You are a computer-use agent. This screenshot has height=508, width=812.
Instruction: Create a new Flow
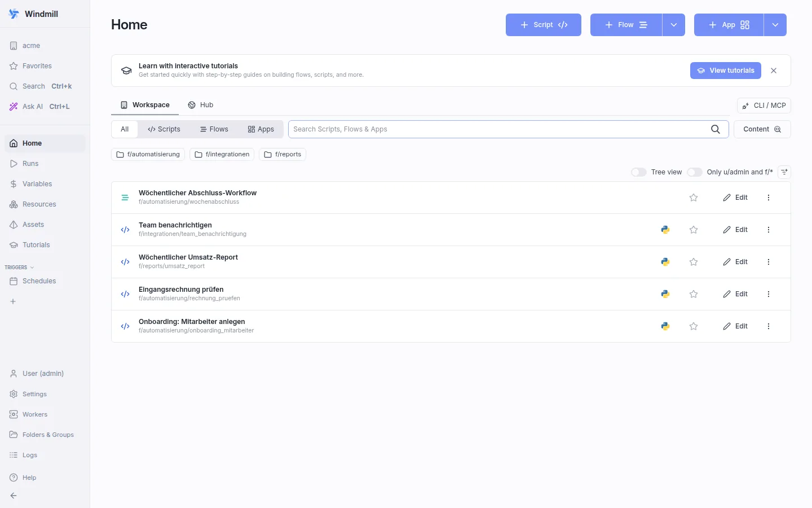click(x=626, y=25)
